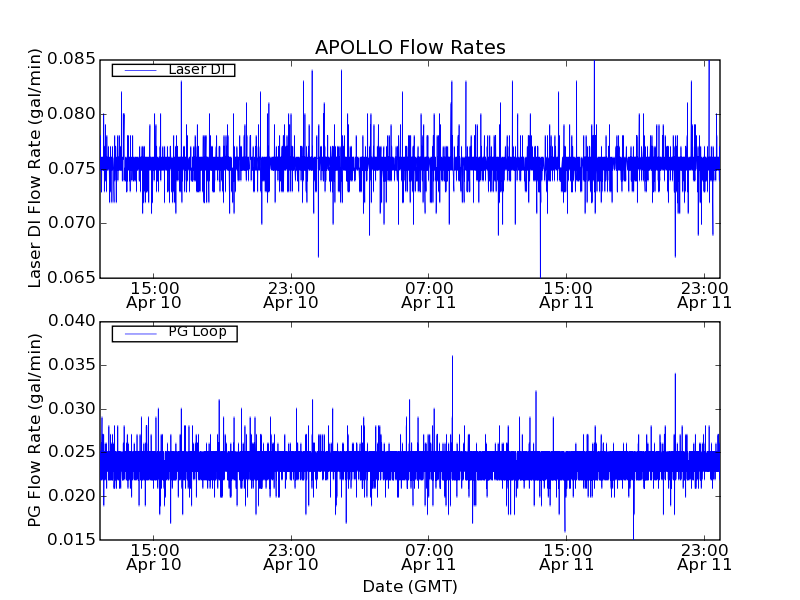800x600 pixels.
Task: Click the 'Date (GMT)' x-axis label
Action: tap(410, 586)
